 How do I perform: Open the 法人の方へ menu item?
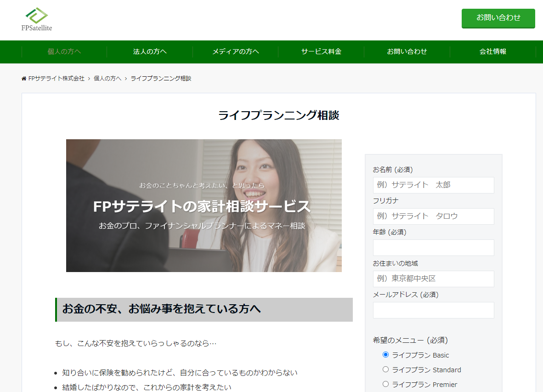pos(150,51)
